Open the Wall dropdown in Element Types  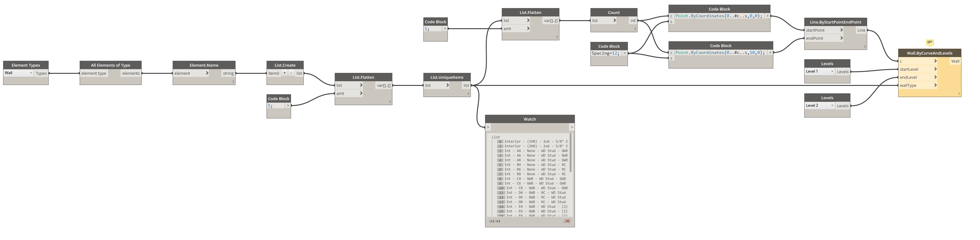(x=18, y=73)
